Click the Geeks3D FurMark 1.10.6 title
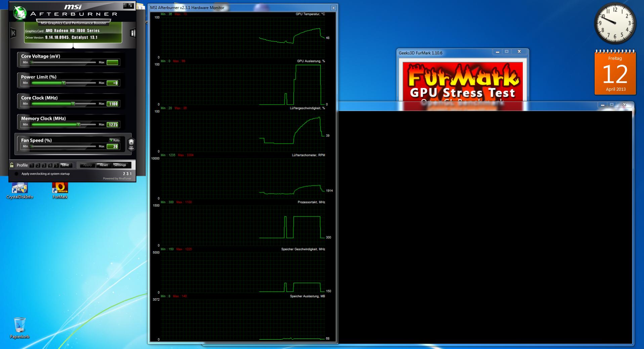This screenshot has width=644, height=349. click(420, 53)
